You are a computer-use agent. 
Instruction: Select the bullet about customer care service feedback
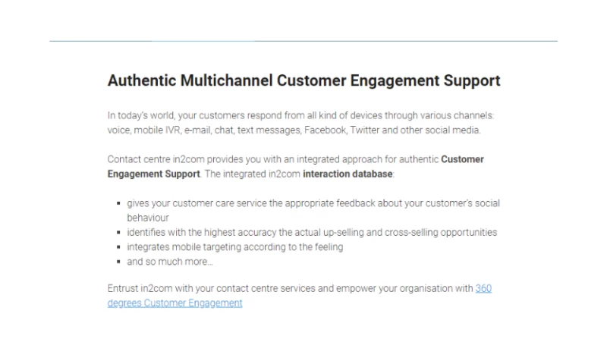tap(313, 203)
